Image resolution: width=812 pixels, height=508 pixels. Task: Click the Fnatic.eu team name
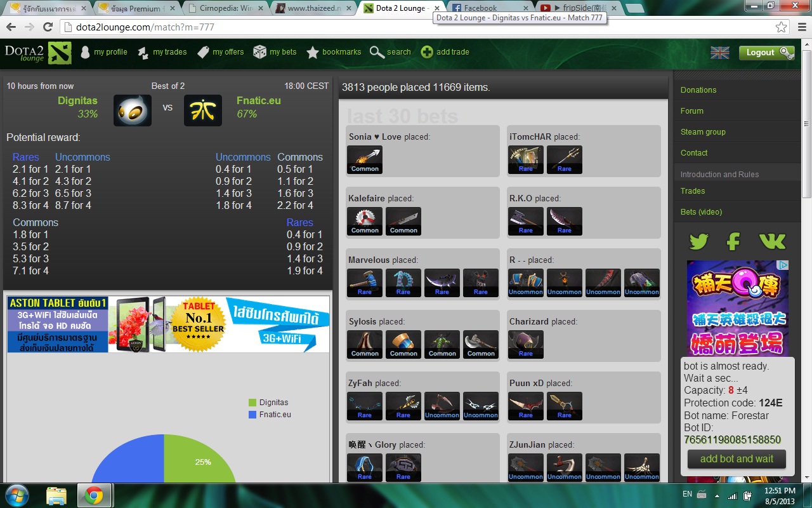[258, 100]
